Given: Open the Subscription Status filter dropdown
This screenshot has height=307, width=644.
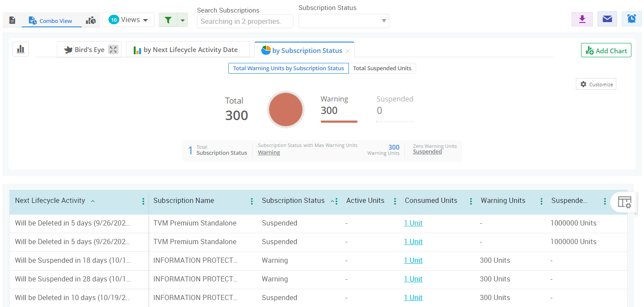Looking at the screenshot, I should pos(344,21).
